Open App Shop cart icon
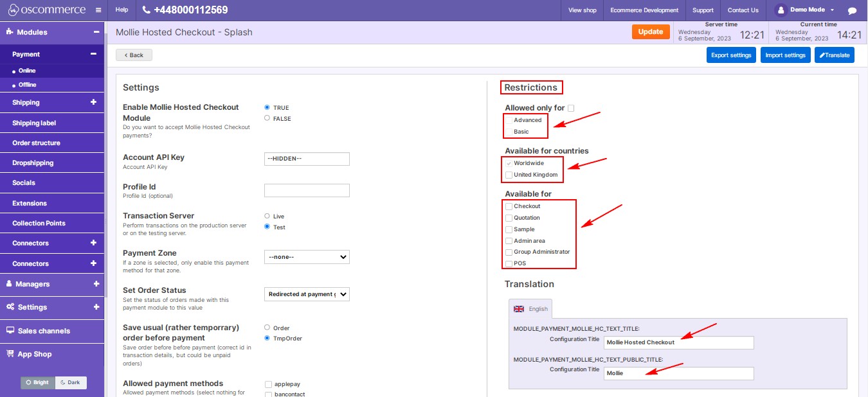The height and width of the screenshot is (397, 868). pyautogui.click(x=10, y=353)
